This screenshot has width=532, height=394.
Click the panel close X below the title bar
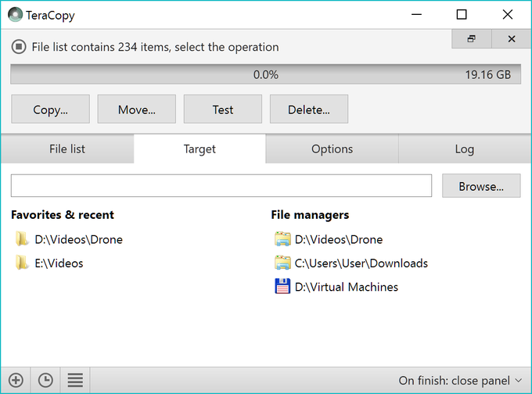tap(512, 38)
